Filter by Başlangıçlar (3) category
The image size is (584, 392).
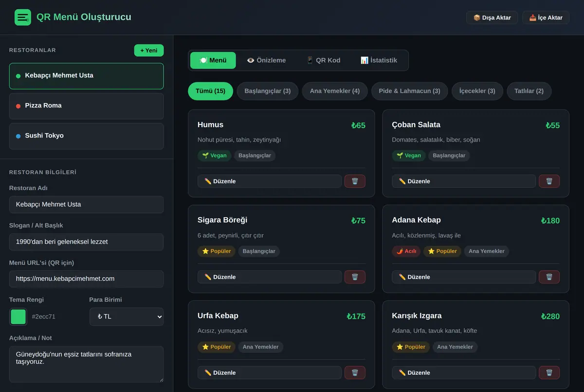268,91
